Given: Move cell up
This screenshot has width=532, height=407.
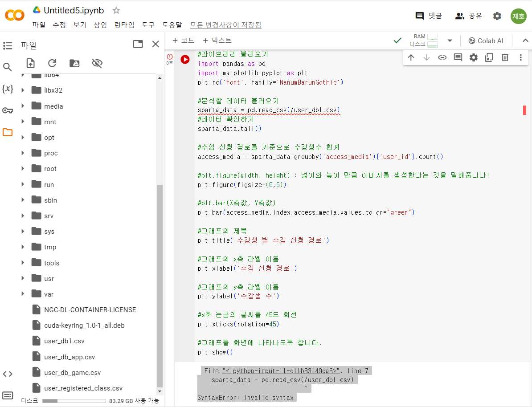Looking at the screenshot, I should (x=411, y=57).
